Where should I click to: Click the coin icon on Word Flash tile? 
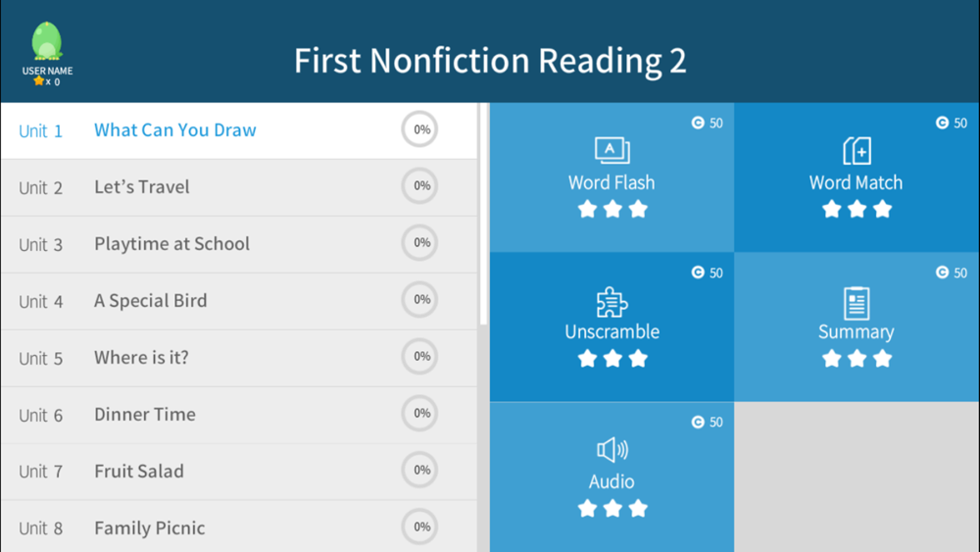[x=698, y=123]
